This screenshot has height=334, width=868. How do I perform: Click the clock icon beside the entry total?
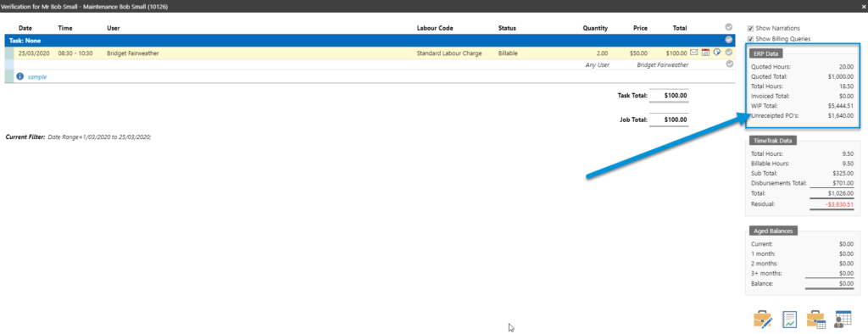coord(717,53)
